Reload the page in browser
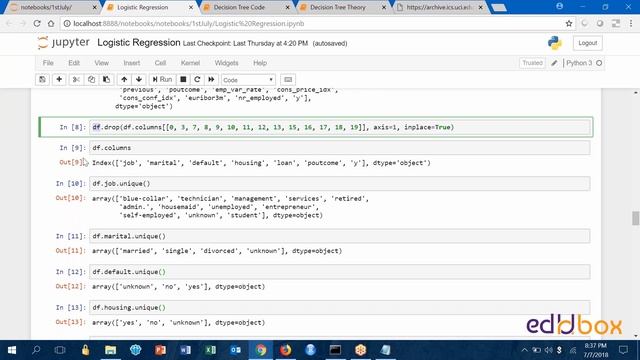The width and height of the screenshot is (640, 360). coord(37,24)
